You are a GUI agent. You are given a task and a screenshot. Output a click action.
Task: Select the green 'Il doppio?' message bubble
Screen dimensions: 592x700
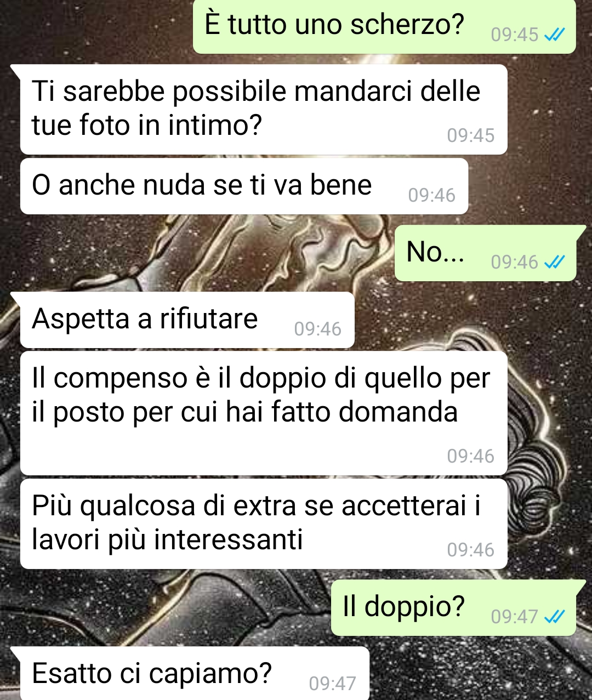coord(453,608)
